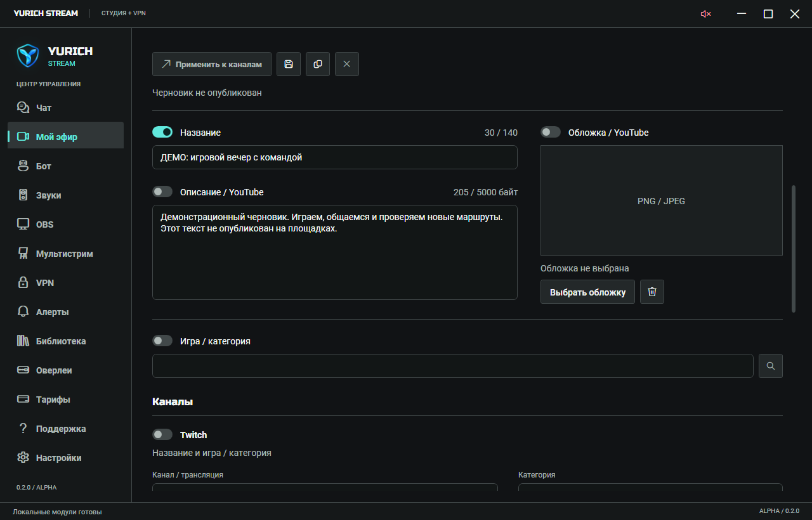Click the X discard draft icon
The width and height of the screenshot is (812, 520).
(x=347, y=64)
